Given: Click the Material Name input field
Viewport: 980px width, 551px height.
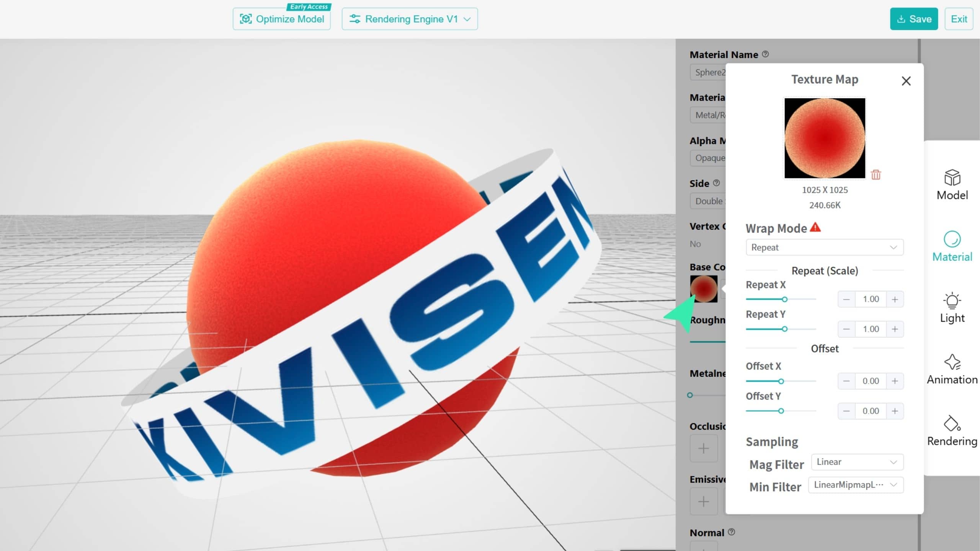Looking at the screenshot, I should (708, 72).
